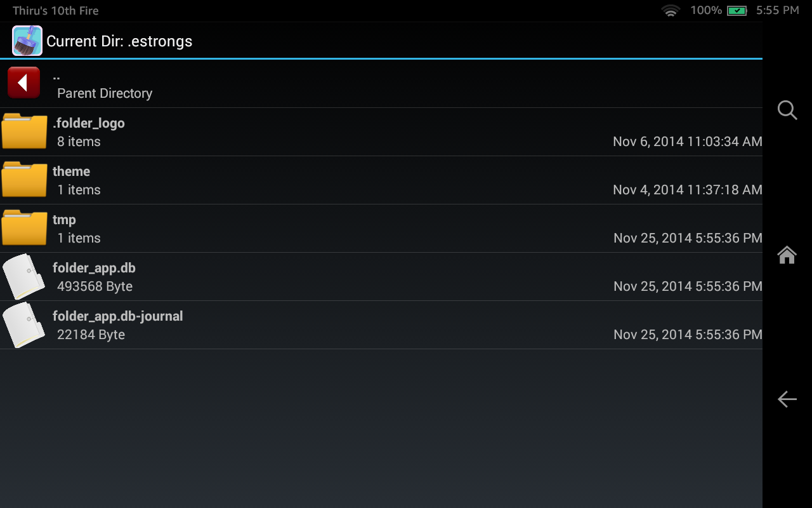Screen dimensions: 812x508
Task: Tap the search magnifier icon
Action: tap(787, 110)
